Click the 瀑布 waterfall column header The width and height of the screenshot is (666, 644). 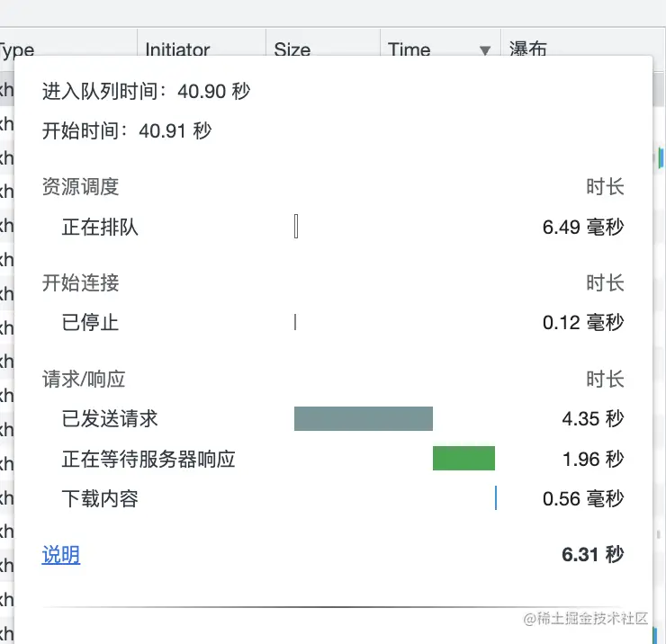coord(529,50)
